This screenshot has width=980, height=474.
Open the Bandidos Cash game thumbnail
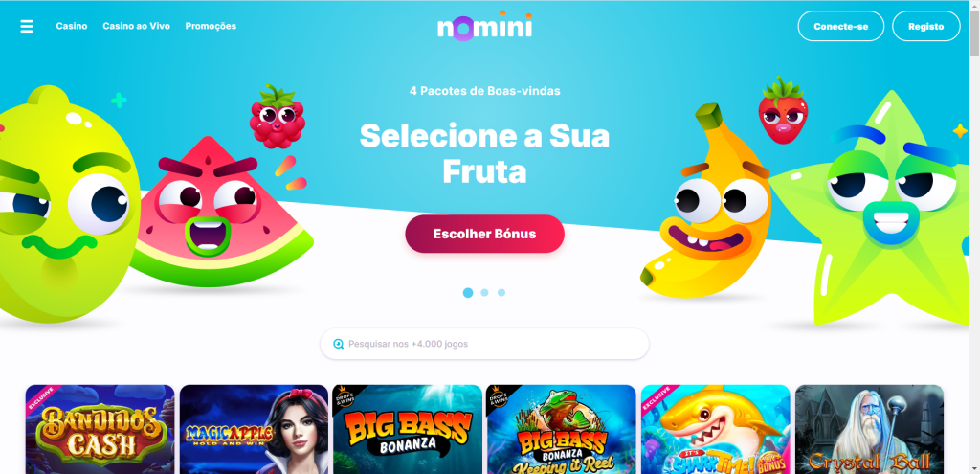click(100, 429)
